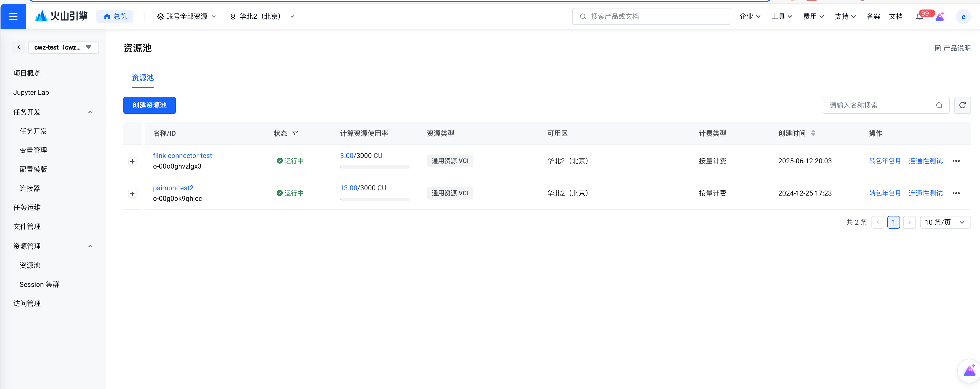Click 连通性测试 link for paimon-test2

tap(925, 193)
